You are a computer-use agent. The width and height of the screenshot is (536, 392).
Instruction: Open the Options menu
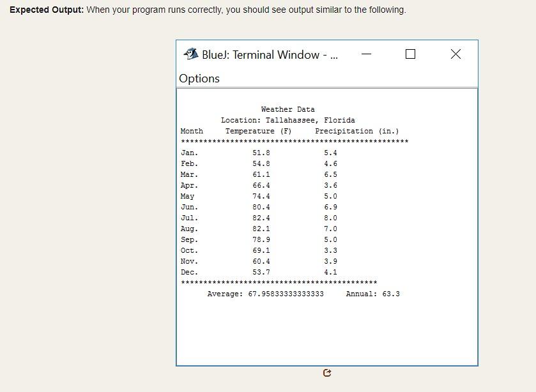(x=198, y=78)
